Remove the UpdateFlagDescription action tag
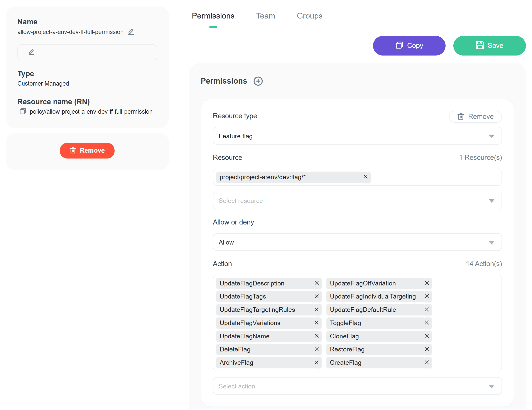This screenshot has width=532, height=410. [316, 283]
